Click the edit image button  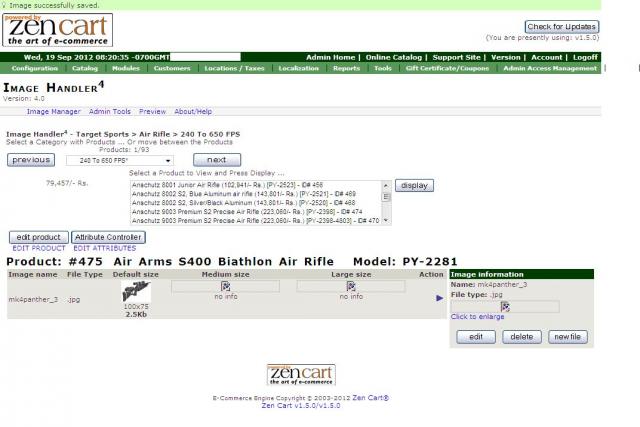click(x=476, y=337)
